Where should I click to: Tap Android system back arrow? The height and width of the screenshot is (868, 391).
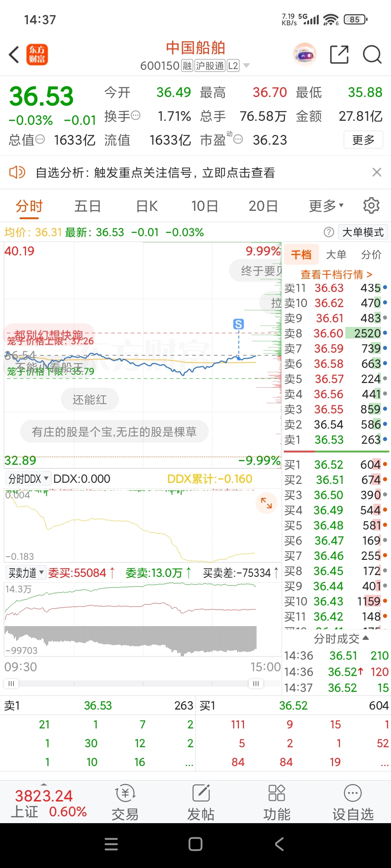pyautogui.click(x=279, y=844)
